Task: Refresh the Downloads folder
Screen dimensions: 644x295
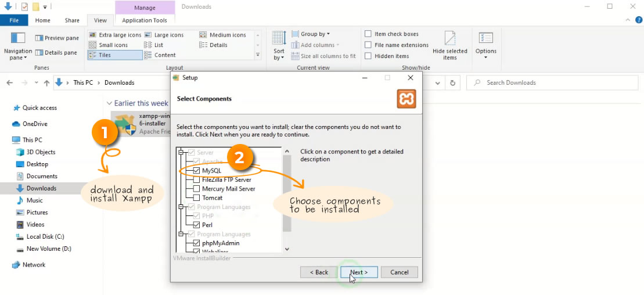Action: pos(452,82)
